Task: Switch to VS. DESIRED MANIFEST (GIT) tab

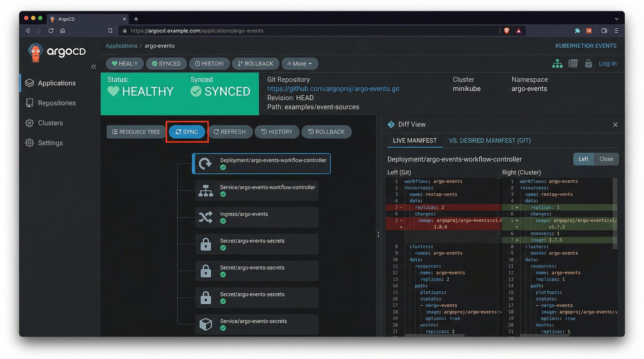Action: (x=489, y=140)
